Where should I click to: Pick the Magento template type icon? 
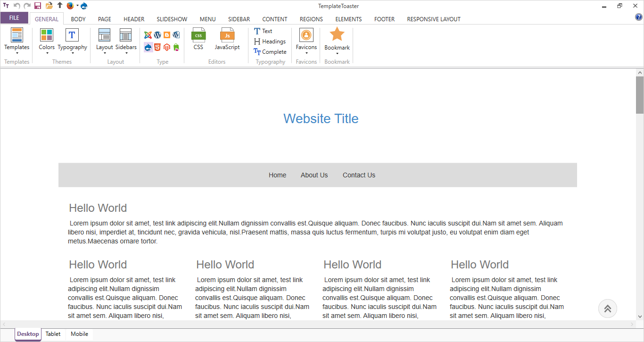pos(167,47)
